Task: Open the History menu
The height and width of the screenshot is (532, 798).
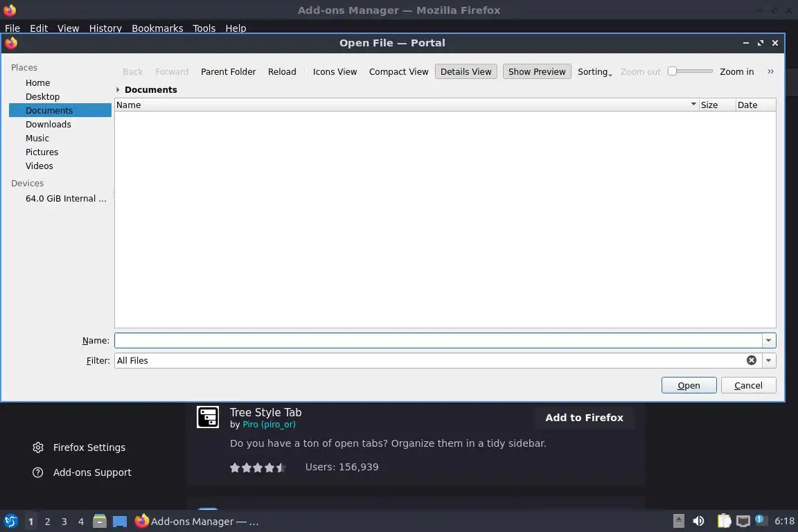Action: (x=105, y=28)
